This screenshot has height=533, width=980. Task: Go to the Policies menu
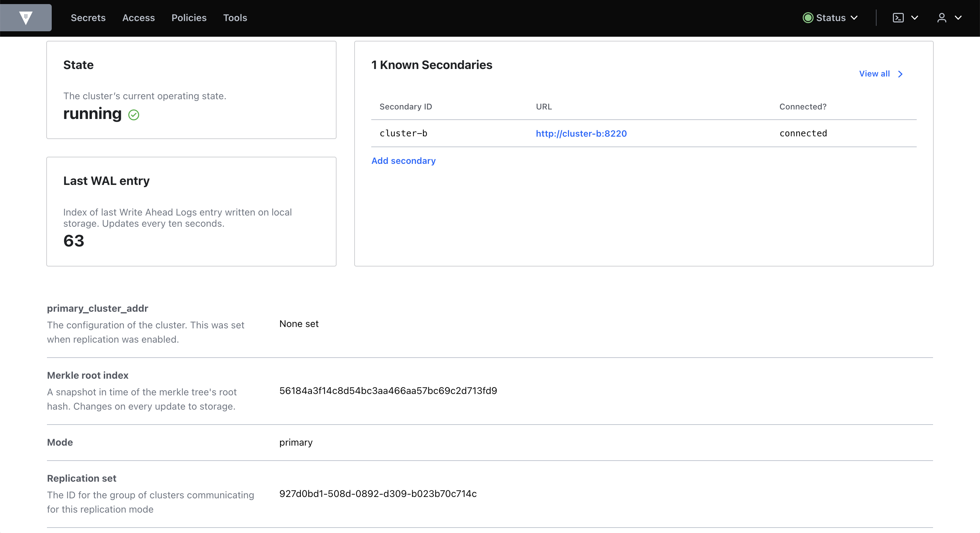(x=189, y=18)
